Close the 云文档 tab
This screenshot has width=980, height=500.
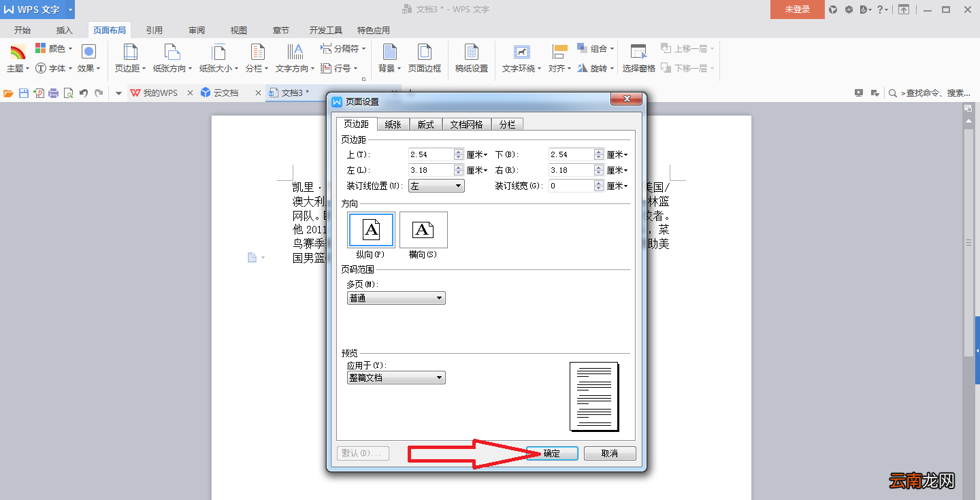point(258,93)
